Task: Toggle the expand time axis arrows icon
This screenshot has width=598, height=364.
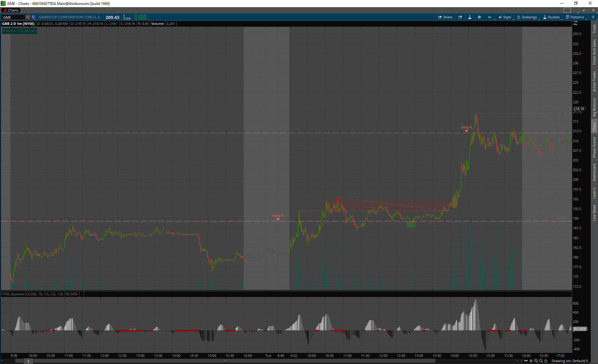Action: click(526, 361)
